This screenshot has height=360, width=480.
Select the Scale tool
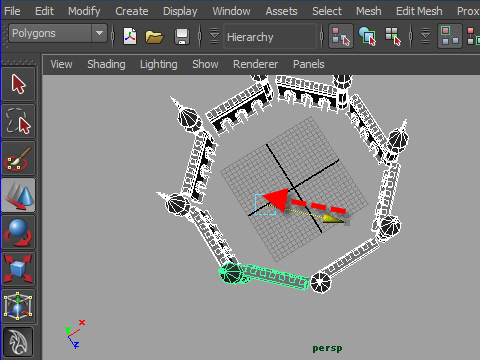coord(18,269)
